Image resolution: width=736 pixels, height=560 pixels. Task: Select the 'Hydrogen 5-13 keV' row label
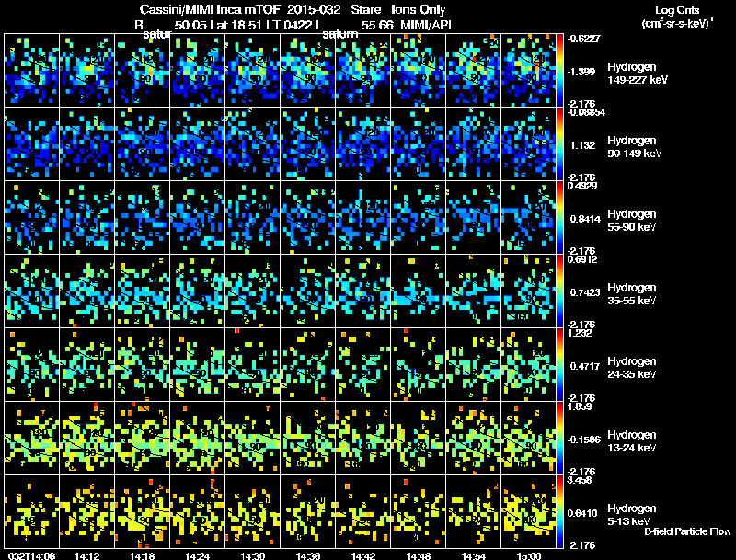tap(632, 515)
